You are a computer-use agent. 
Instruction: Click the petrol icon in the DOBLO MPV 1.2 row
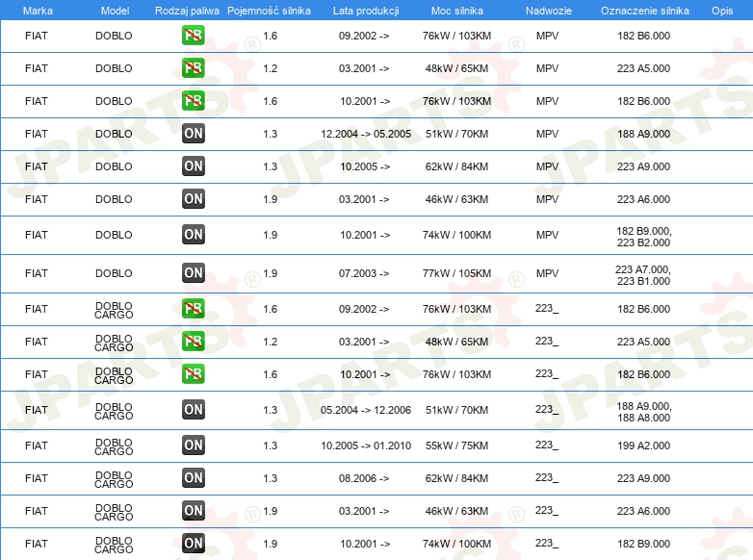click(x=193, y=68)
